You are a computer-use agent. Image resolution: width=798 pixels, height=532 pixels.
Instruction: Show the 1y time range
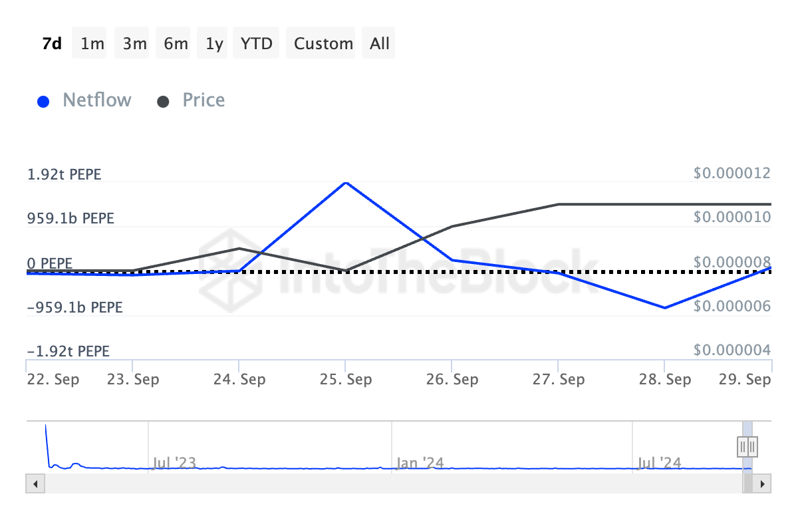click(214, 44)
